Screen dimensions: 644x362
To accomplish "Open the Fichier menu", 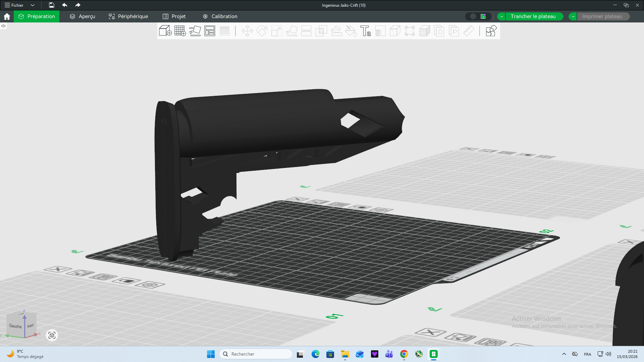I will (x=14, y=5).
